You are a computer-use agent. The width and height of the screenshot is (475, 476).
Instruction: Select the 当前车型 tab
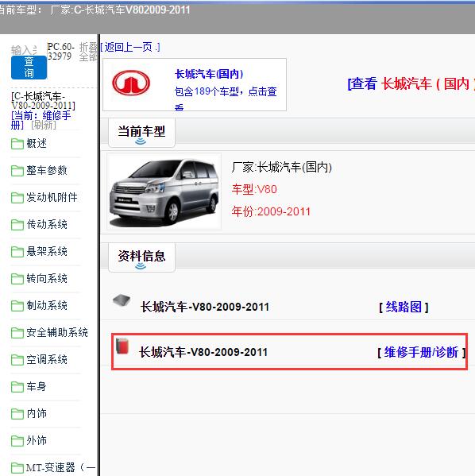click(141, 133)
